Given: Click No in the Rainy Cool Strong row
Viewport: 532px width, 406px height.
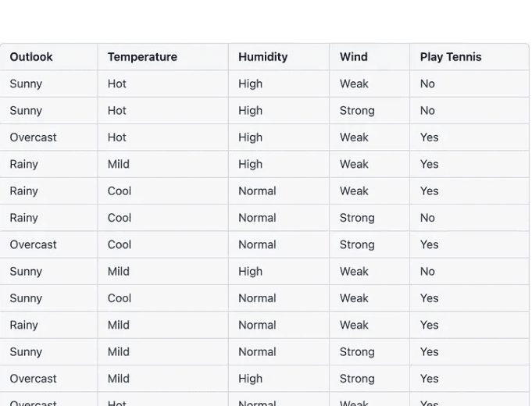Looking at the screenshot, I should point(427,218).
